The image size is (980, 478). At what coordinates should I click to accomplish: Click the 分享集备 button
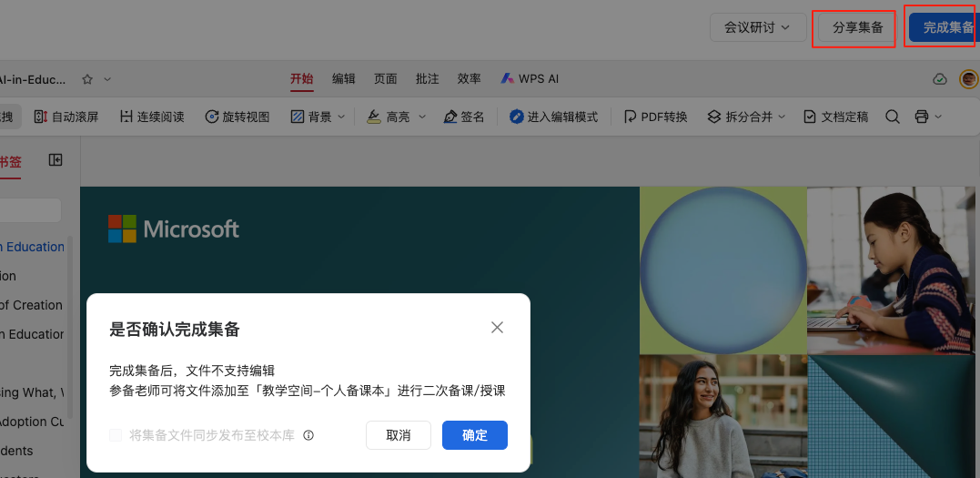coord(857,27)
